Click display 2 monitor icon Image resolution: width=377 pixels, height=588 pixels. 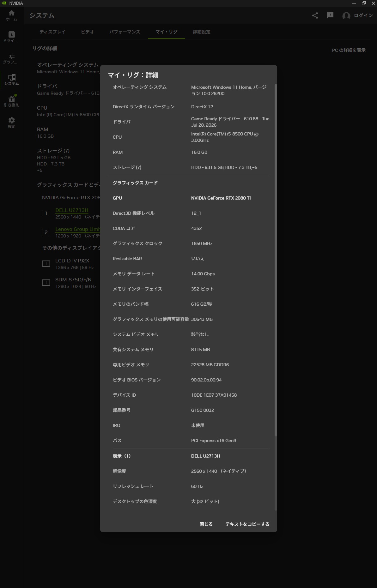(x=46, y=232)
